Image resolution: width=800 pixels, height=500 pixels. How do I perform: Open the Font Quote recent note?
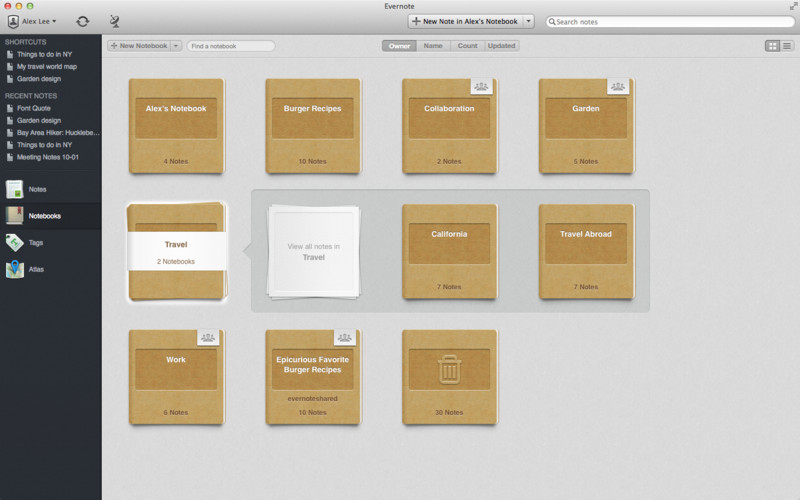point(34,108)
